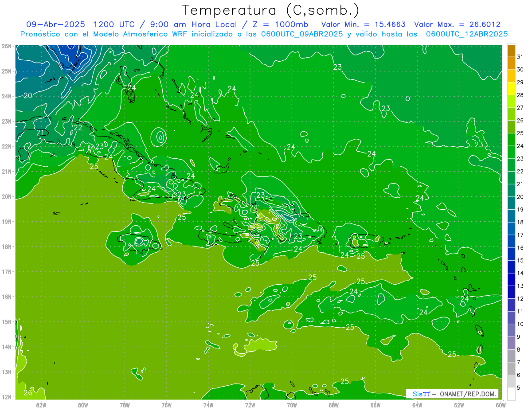
Task: Click the '20' contour label on the map
Action: [27, 95]
